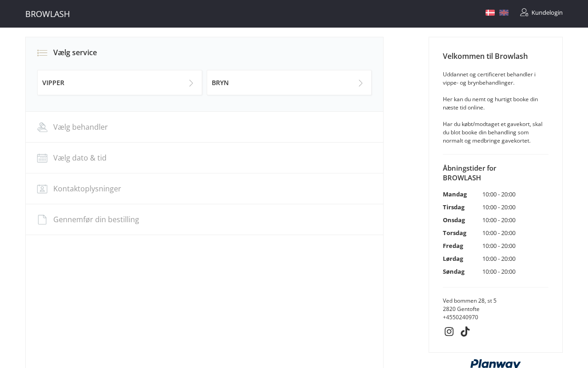Click the calendar icon for date & time
This screenshot has height=368, width=588.
42,158
